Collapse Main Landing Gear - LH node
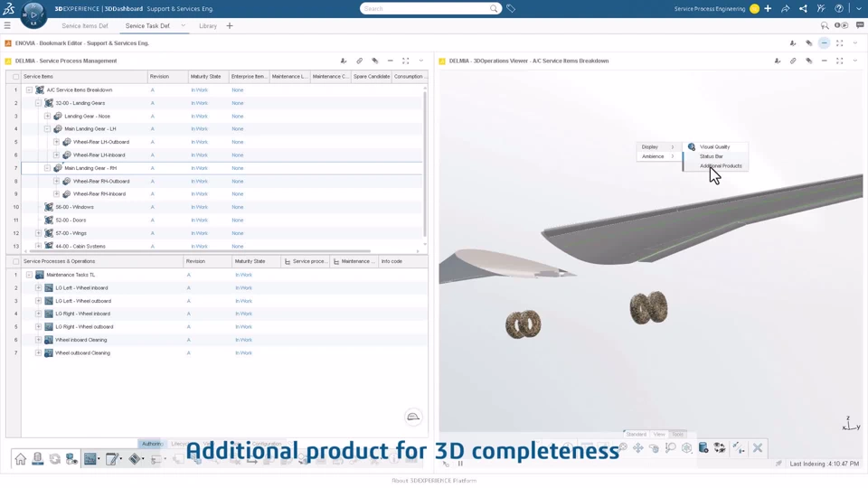 coord(47,129)
